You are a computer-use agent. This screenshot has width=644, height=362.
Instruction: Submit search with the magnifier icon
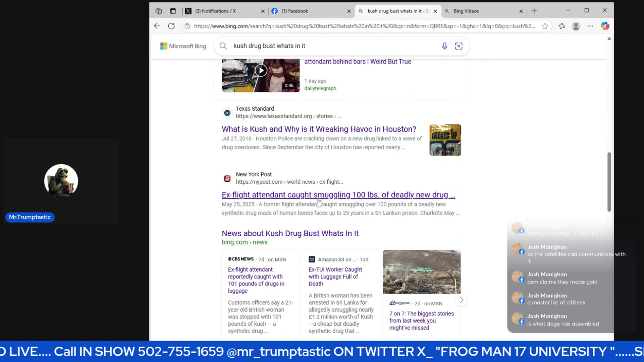223,46
